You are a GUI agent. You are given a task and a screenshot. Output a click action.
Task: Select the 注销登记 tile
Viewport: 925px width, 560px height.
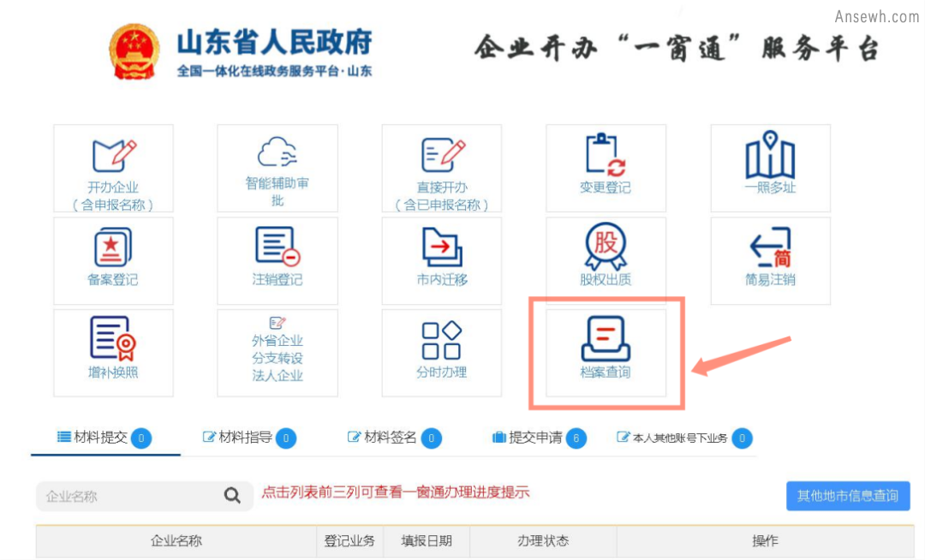pos(277,261)
